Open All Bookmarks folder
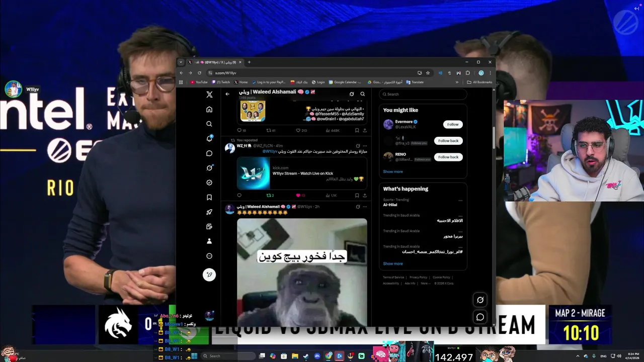Viewport: 644px width, 362px height. coord(479,82)
